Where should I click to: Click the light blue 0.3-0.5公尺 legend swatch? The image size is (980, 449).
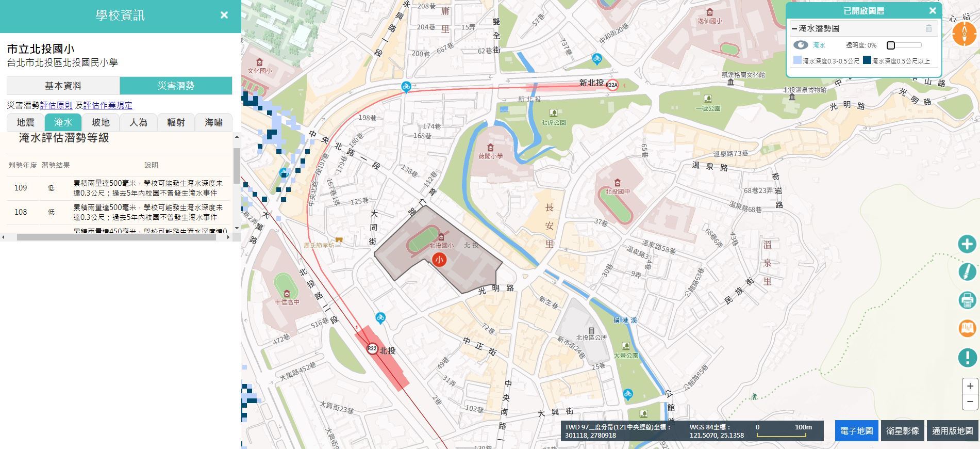pyautogui.click(x=797, y=60)
